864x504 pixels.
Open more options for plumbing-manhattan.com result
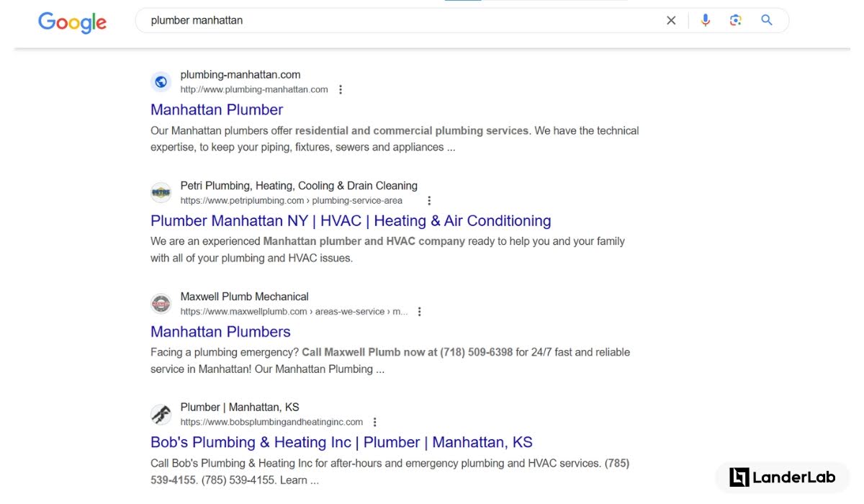(x=341, y=90)
